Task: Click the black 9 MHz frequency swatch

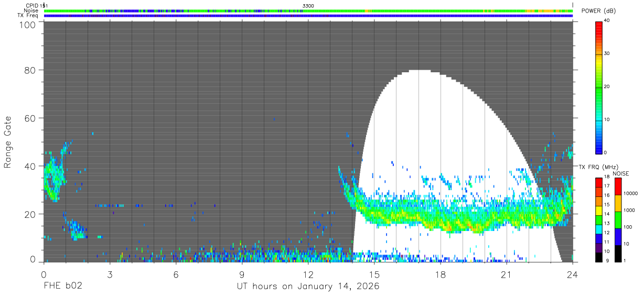Action: coord(599,256)
